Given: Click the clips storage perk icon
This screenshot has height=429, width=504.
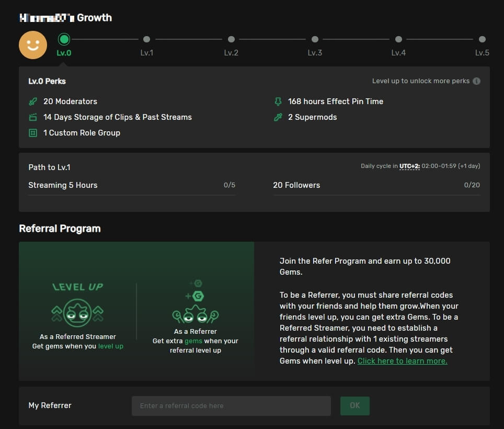Looking at the screenshot, I should 33,117.
